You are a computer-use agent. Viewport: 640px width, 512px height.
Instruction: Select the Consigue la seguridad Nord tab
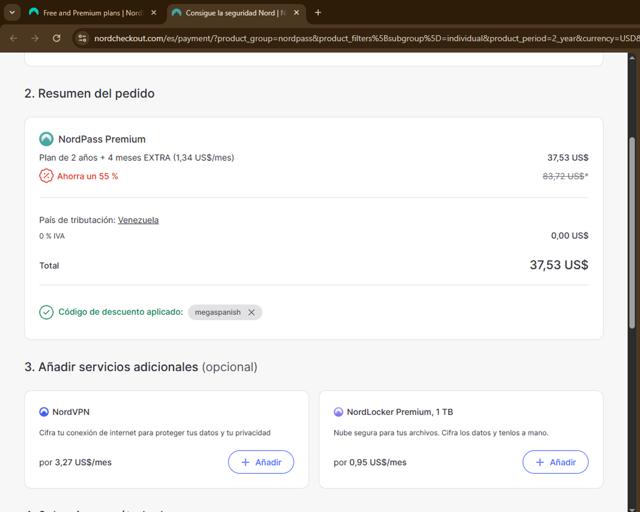[x=237, y=13]
